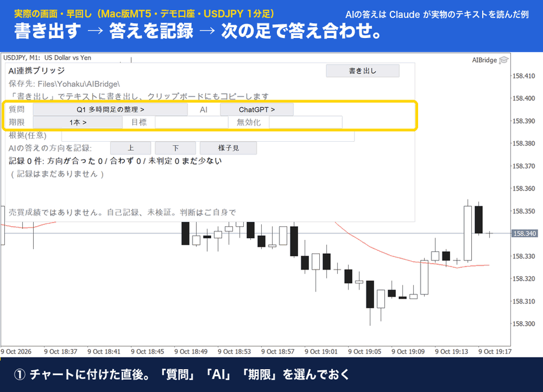Click the AIの答えの方向を記録 label
The image size is (543, 392).
click(50, 148)
